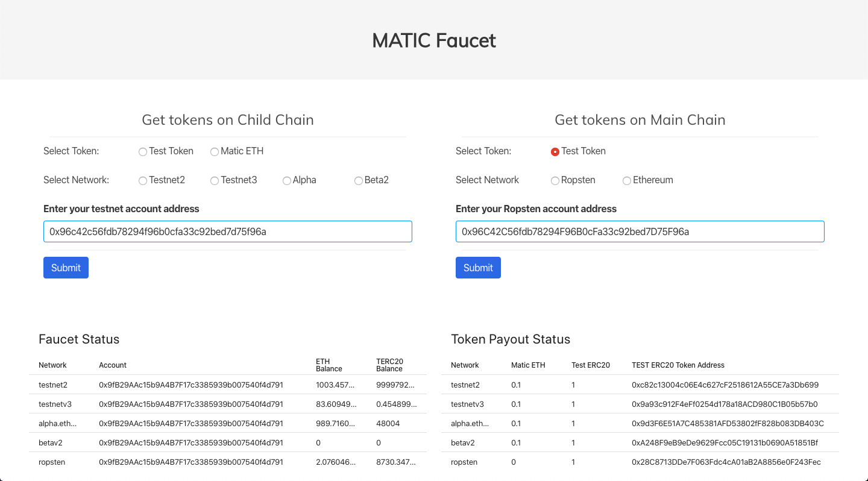Click the Account column header in Faucet Status
The width and height of the screenshot is (868, 481).
point(113,365)
